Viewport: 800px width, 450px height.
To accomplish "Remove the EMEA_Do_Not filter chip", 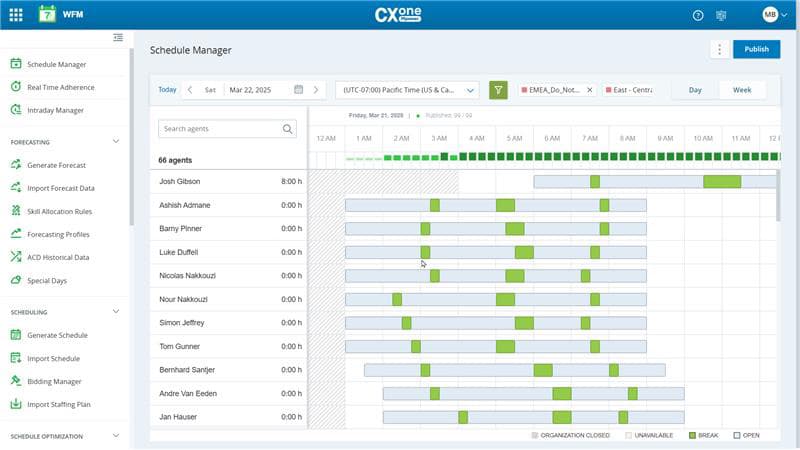I will (589, 90).
